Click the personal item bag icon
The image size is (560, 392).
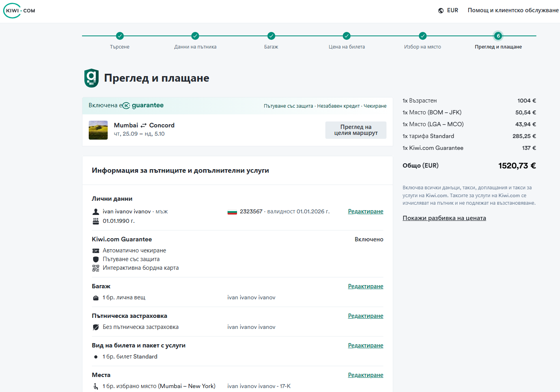96,298
